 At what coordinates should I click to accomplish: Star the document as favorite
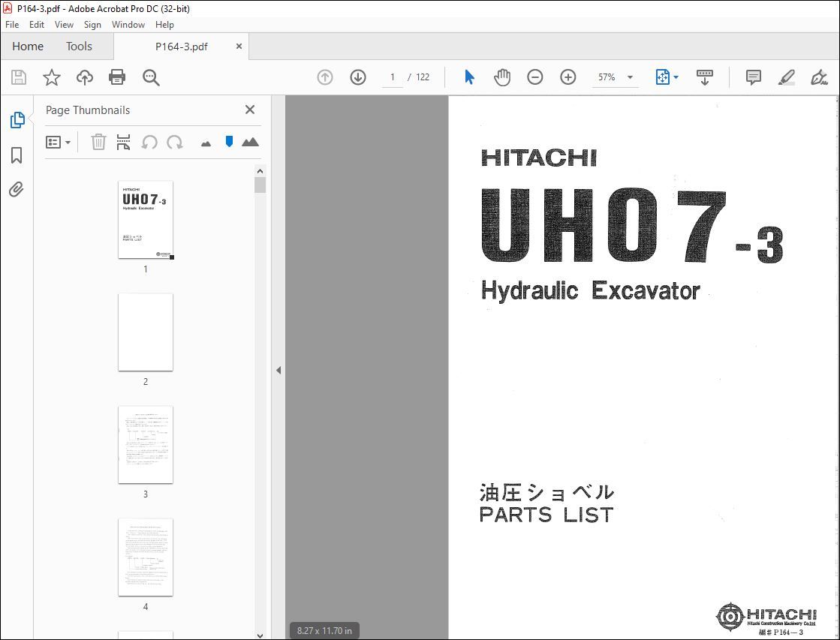[x=51, y=77]
